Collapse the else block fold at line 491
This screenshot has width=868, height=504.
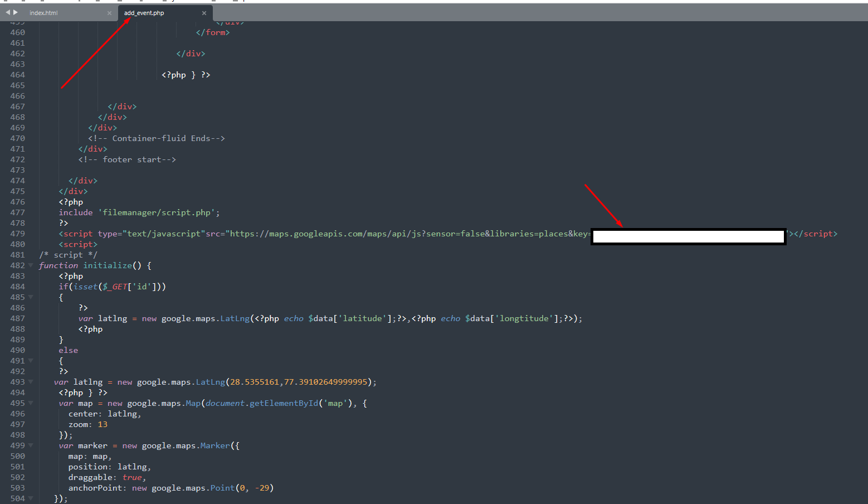tap(31, 361)
